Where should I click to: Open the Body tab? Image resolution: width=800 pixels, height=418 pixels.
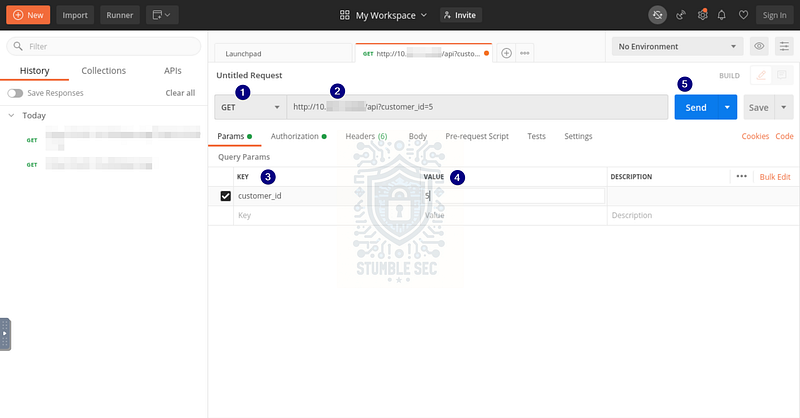pos(417,136)
